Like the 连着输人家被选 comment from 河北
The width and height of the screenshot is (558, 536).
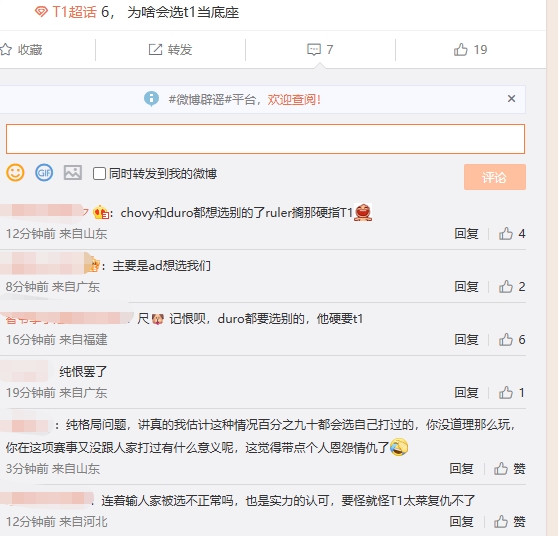coord(510,522)
